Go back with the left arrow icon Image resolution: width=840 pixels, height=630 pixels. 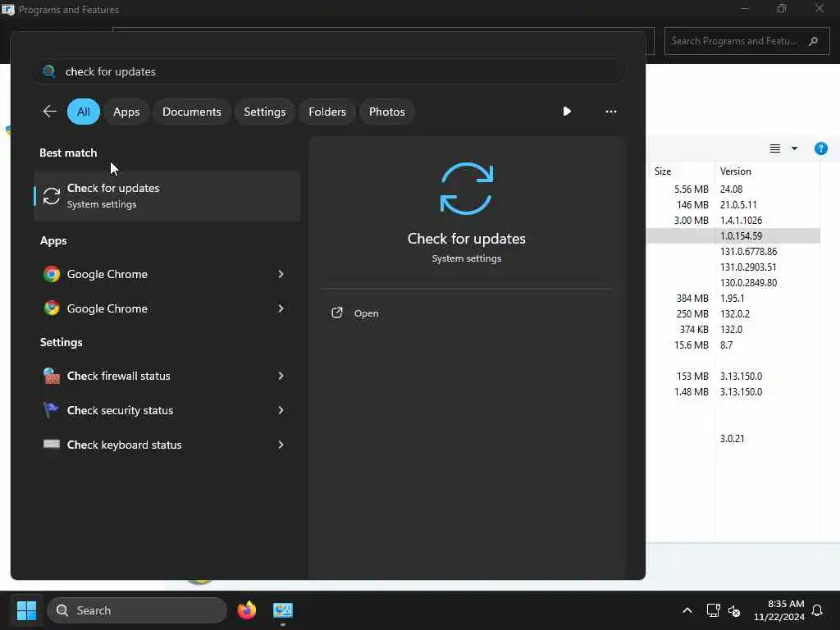pos(49,112)
